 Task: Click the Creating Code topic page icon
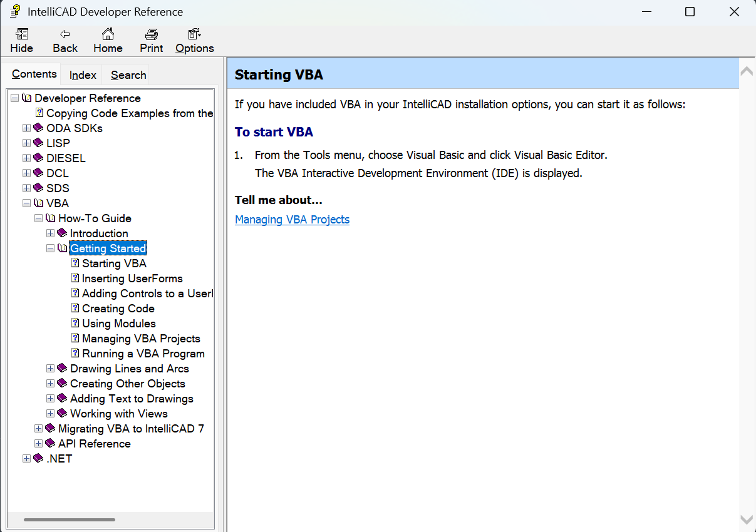[x=75, y=308]
